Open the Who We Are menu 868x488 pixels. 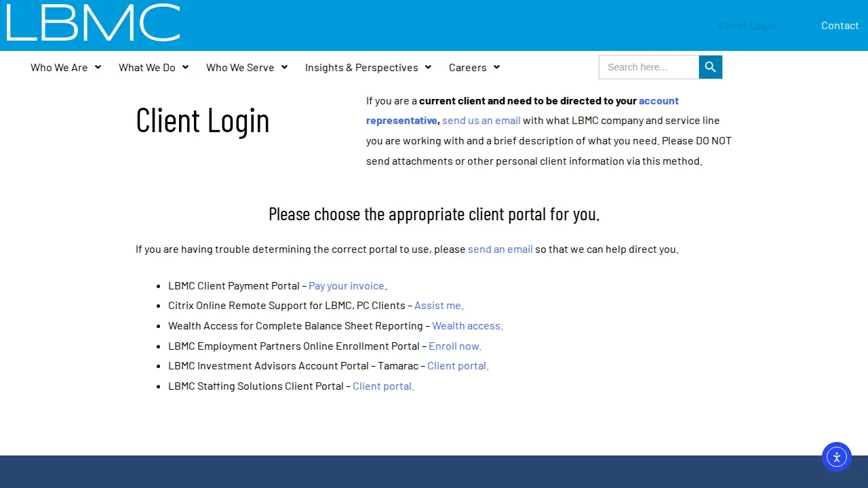point(59,68)
